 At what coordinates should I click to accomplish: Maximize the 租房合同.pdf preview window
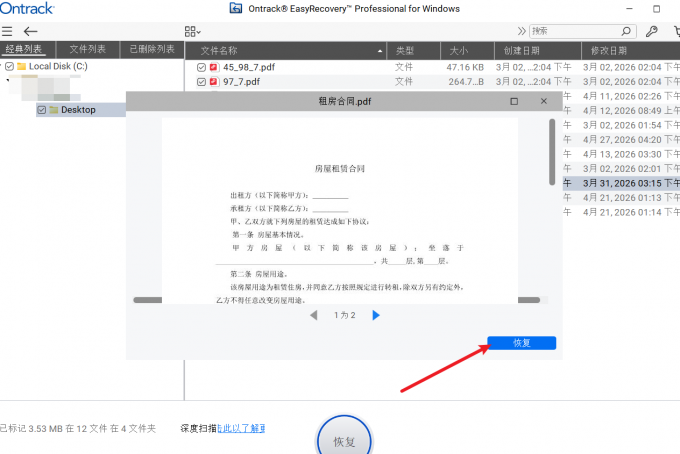point(514,101)
